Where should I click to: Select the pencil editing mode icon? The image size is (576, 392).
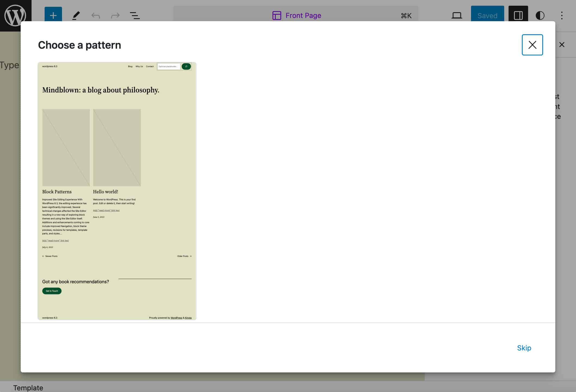click(76, 15)
